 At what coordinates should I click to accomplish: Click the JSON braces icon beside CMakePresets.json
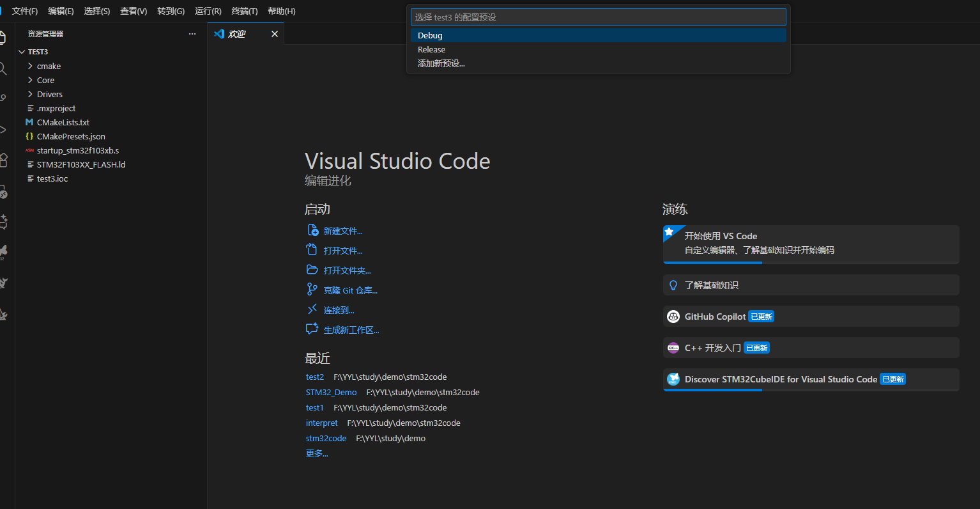(x=29, y=136)
